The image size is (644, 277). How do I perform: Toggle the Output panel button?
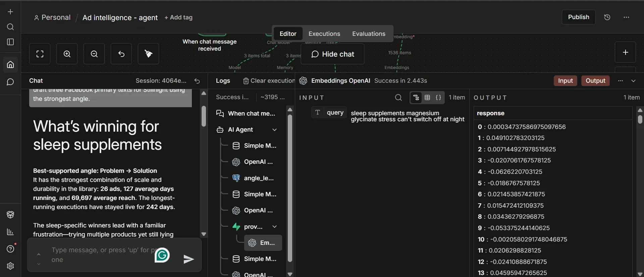(x=595, y=81)
